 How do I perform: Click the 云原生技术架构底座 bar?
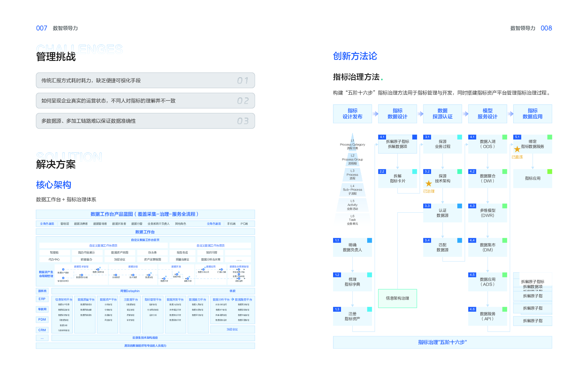click(x=153, y=338)
